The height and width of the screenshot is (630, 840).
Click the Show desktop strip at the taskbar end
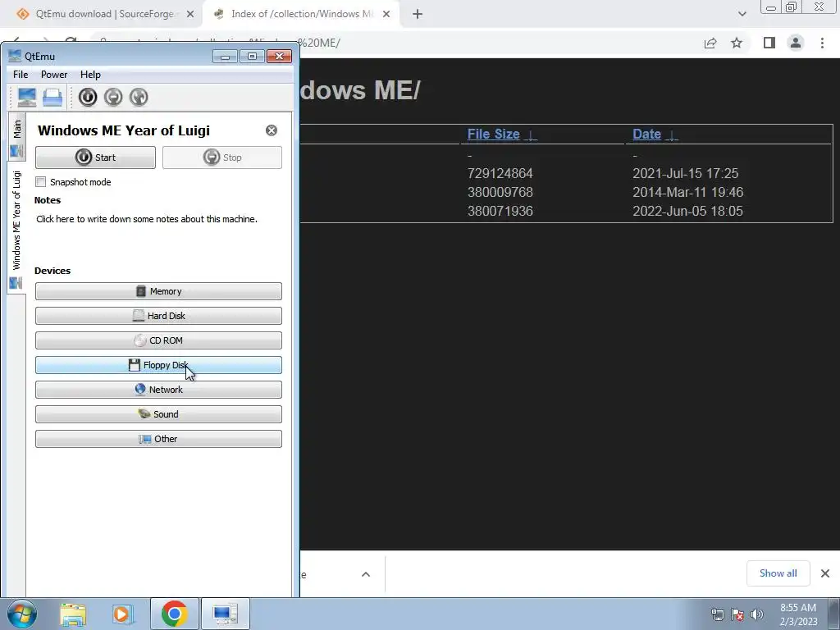coord(834,614)
